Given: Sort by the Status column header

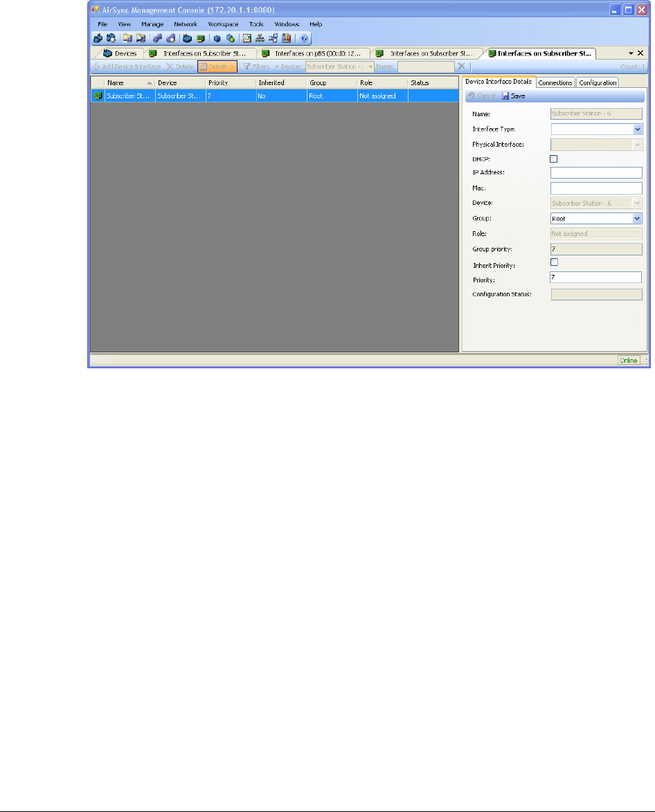Looking at the screenshot, I should coord(433,82).
